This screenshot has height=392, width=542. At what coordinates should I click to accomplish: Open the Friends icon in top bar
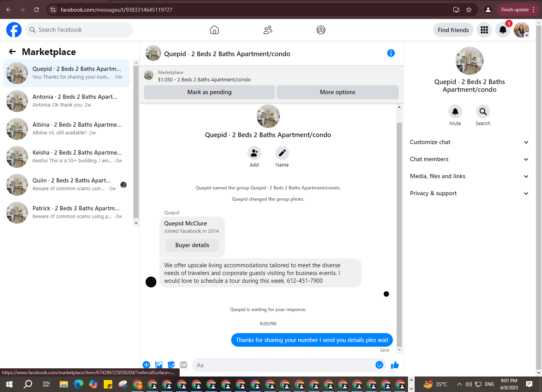(268, 30)
